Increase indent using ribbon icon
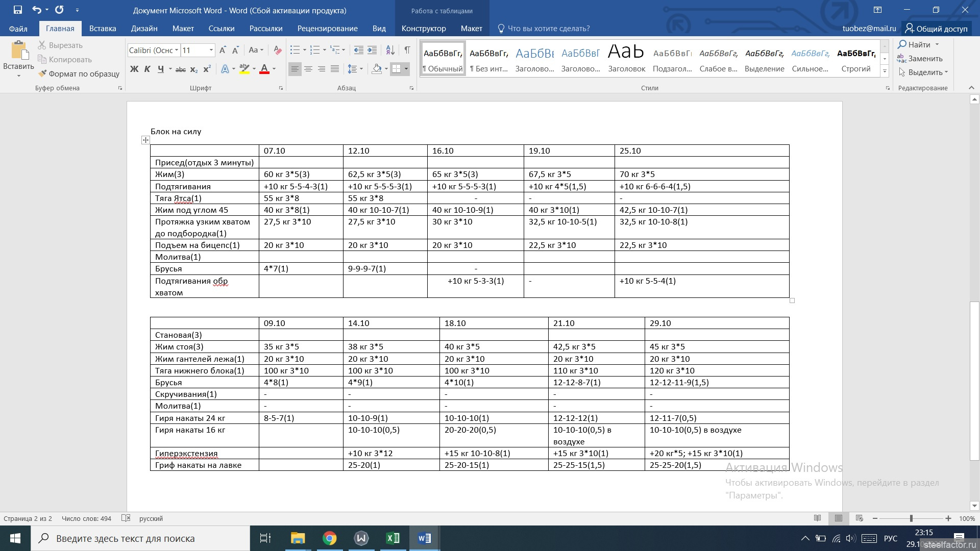This screenshot has height=551, width=980. coord(372,50)
